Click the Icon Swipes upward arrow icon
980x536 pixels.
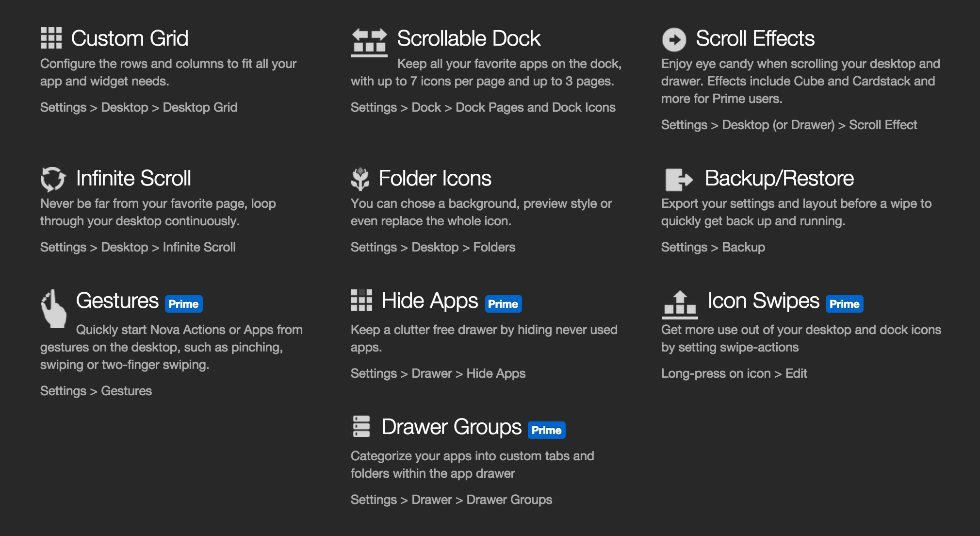pyautogui.click(x=680, y=305)
